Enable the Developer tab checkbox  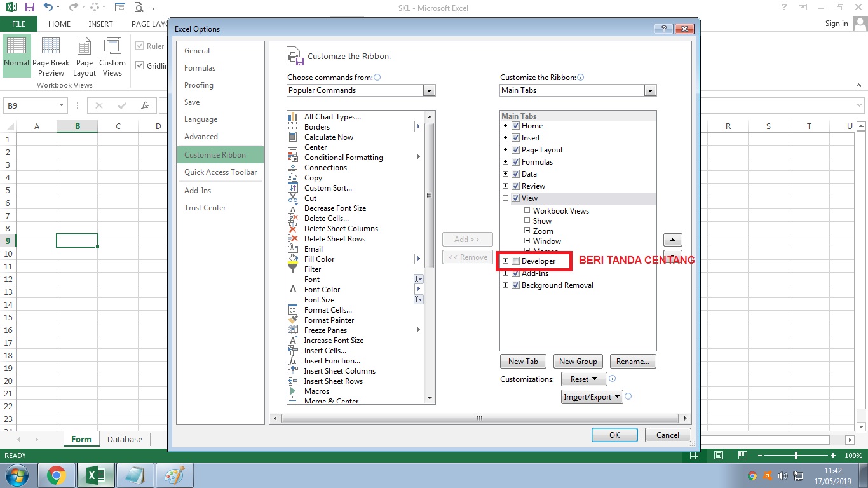tap(515, 261)
